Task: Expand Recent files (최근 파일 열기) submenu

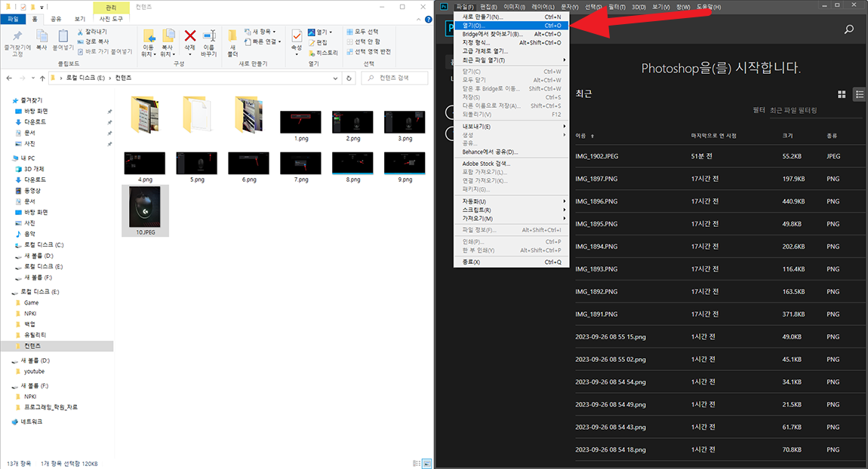Action: pos(511,60)
